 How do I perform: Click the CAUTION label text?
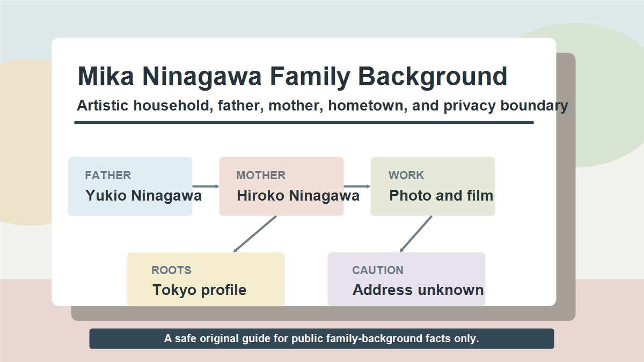pos(378,270)
